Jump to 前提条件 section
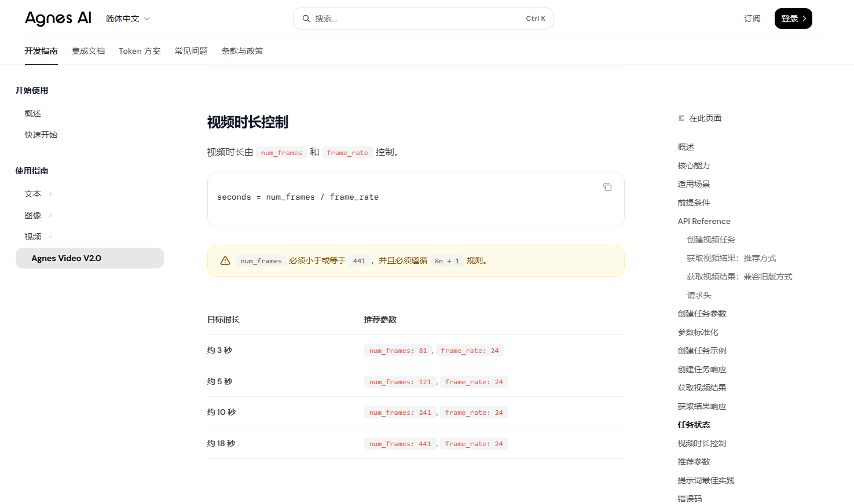 pos(694,203)
